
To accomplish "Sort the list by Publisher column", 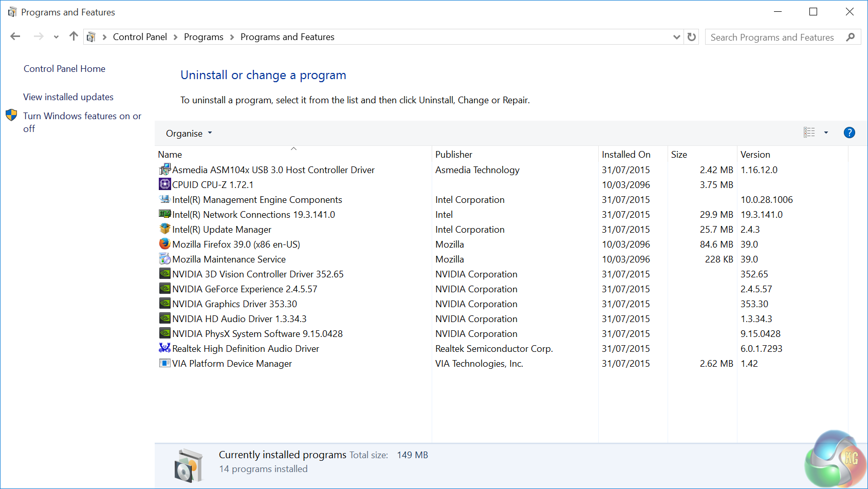I will click(x=453, y=155).
